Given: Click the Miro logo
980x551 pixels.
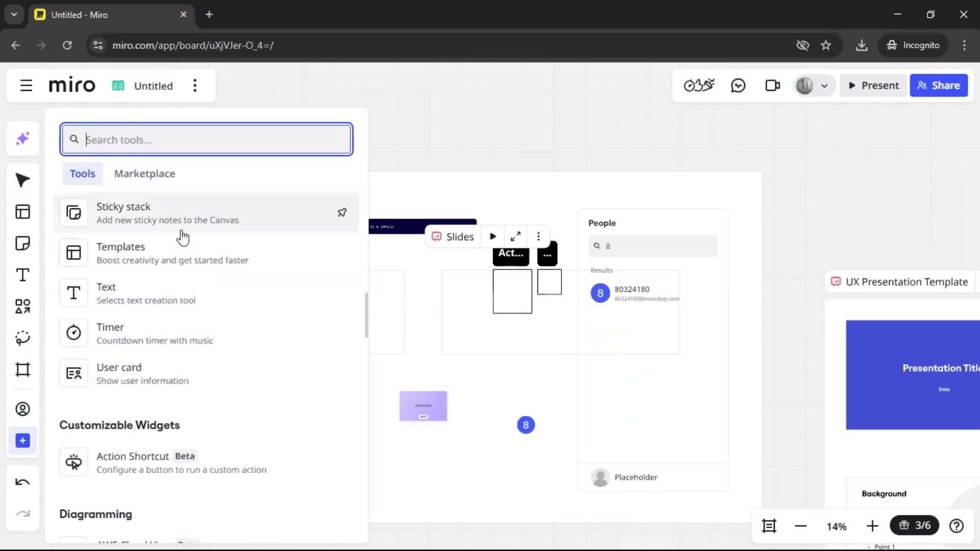Looking at the screenshot, I should pos(72,85).
